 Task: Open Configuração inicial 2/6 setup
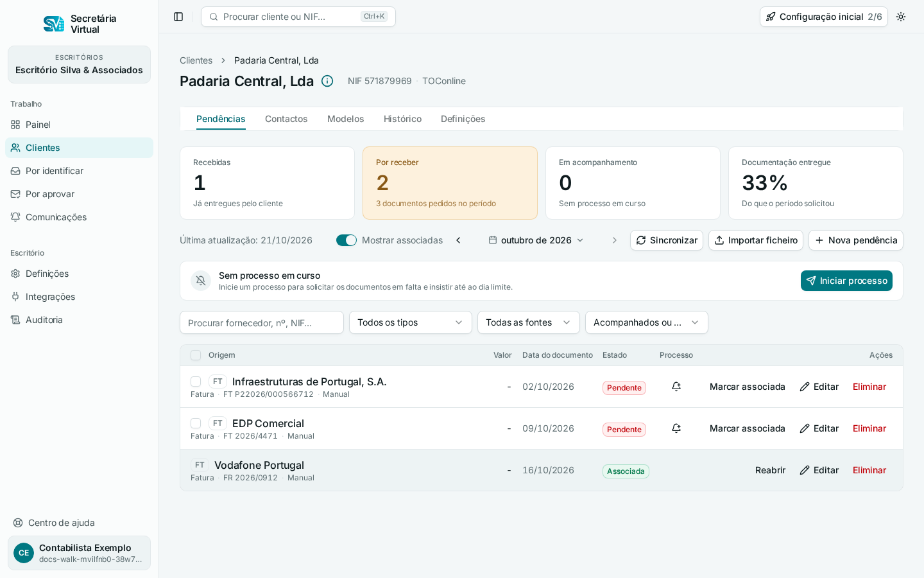[x=824, y=17]
